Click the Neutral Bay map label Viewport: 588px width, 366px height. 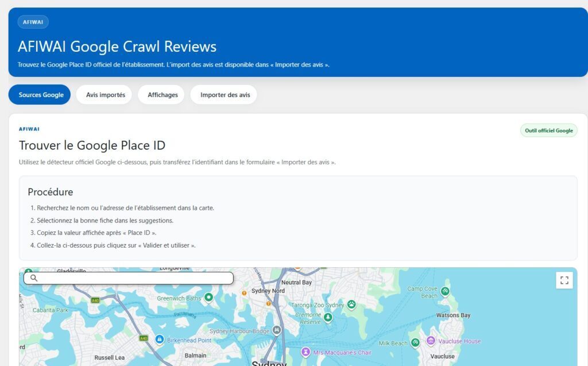[296, 282]
